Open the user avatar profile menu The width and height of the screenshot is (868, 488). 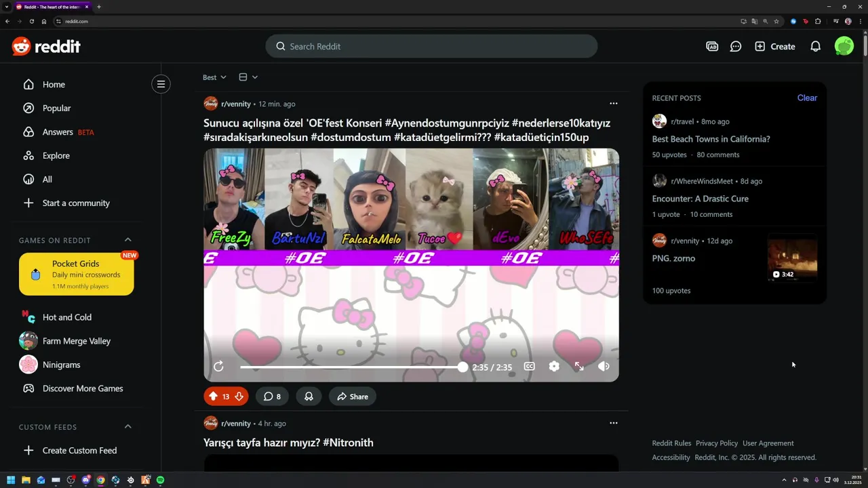[844, 46]
